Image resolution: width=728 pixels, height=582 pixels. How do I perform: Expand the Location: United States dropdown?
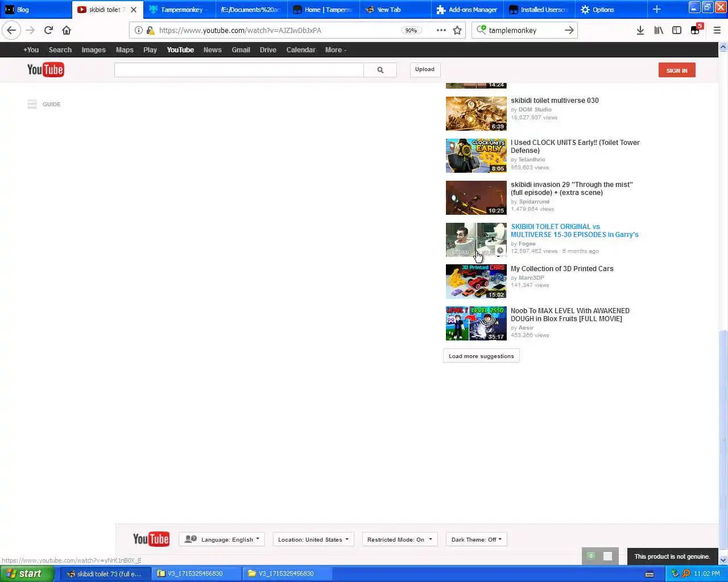pos(313,539)
